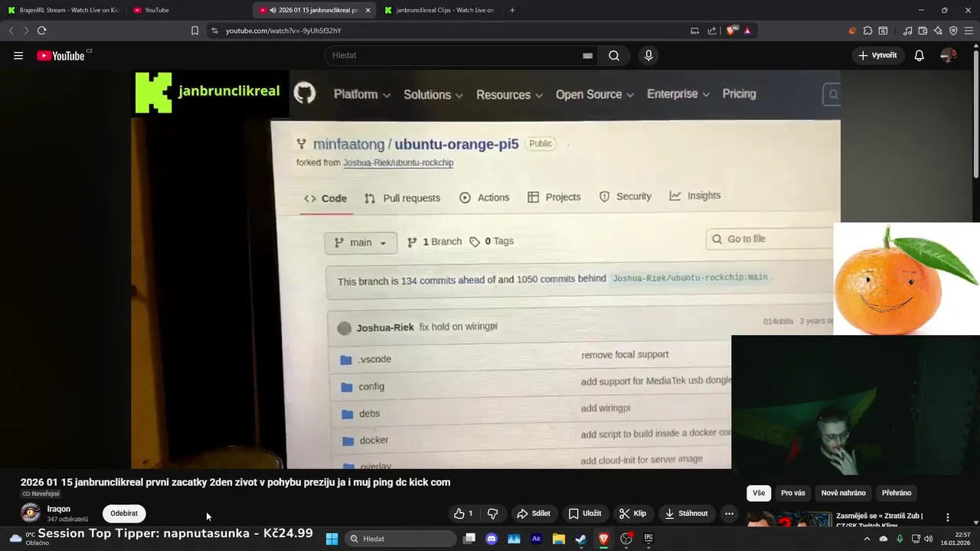Click the 'Neveřejné' unlisted badge
Image resolution: width=980 pixels, height=551 pixels.
41,494
